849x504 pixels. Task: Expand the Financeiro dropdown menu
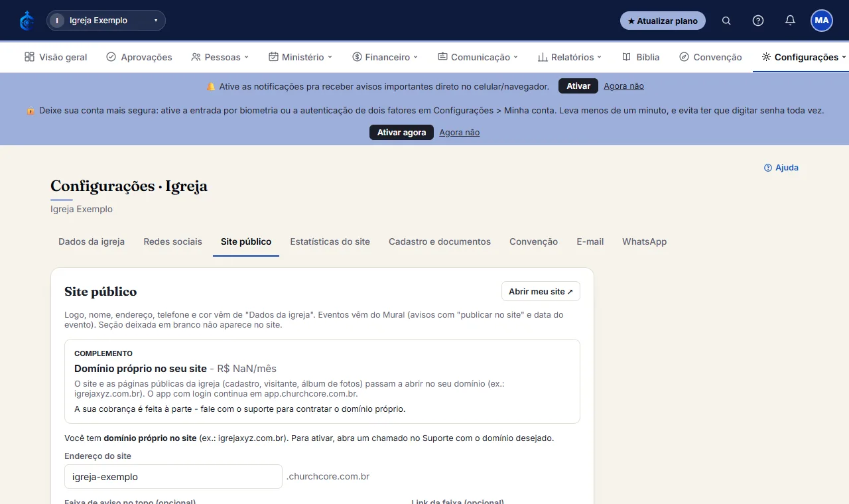point(385,57)
